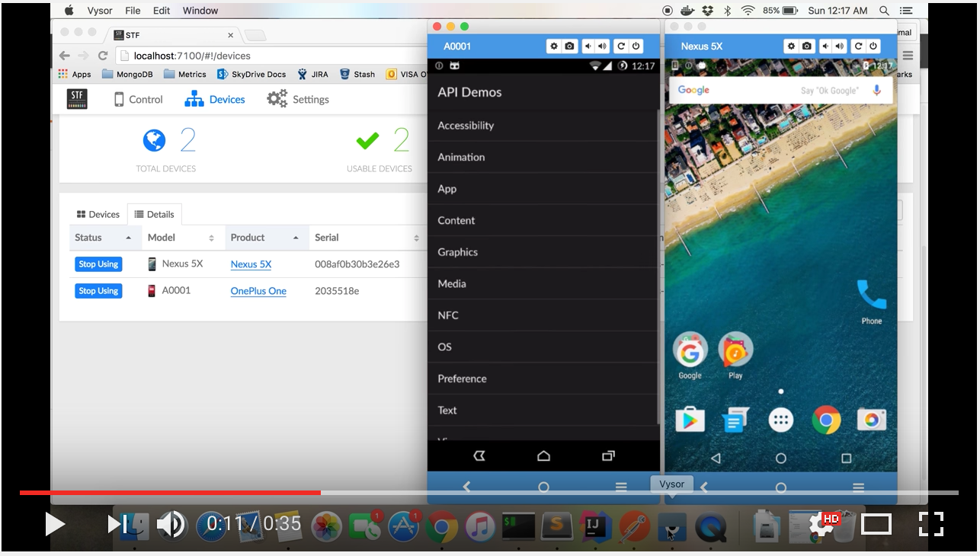Image resolution: width=980 pixels, height=556 pixels.
Task: Tap recent apps key on A0001 screen
Action: click(x=608, y=456)
